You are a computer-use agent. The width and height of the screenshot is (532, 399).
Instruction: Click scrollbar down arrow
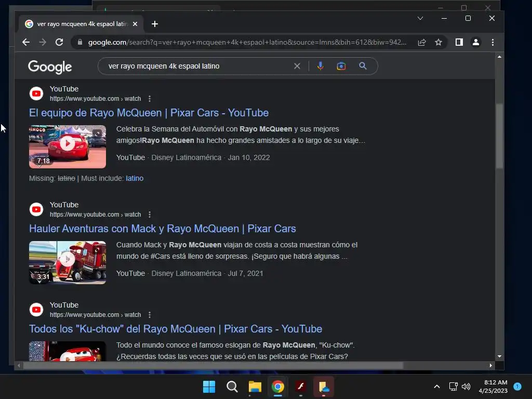coord(499,356)
